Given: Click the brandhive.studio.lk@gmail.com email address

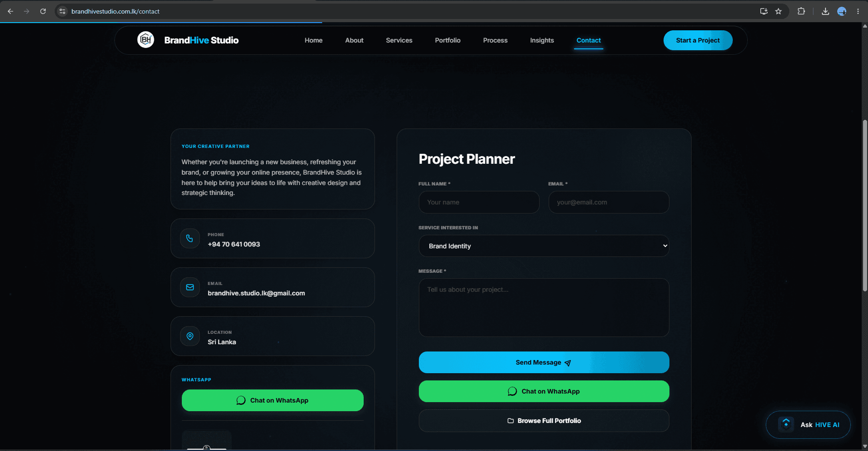Looking at the screenshot, I should coord(256,293).
